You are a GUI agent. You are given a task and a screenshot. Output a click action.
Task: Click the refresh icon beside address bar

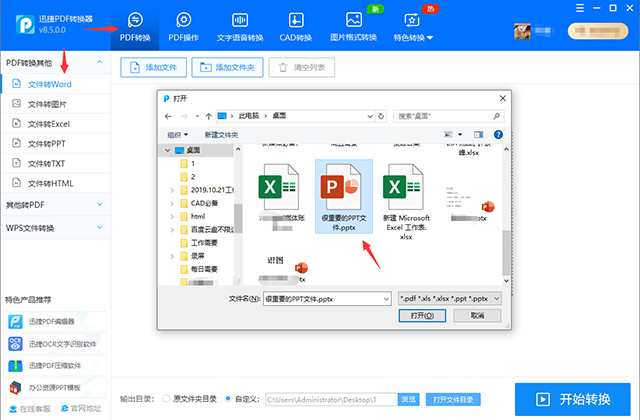pyautogui.click(x=381, y=116)
